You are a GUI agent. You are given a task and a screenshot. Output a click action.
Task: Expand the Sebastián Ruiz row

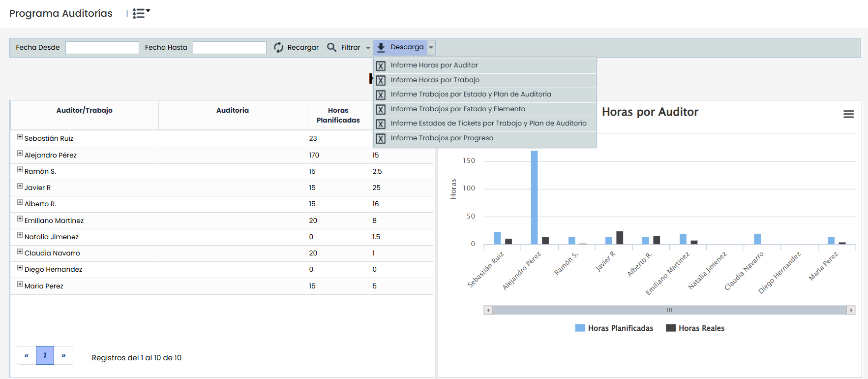20,137
